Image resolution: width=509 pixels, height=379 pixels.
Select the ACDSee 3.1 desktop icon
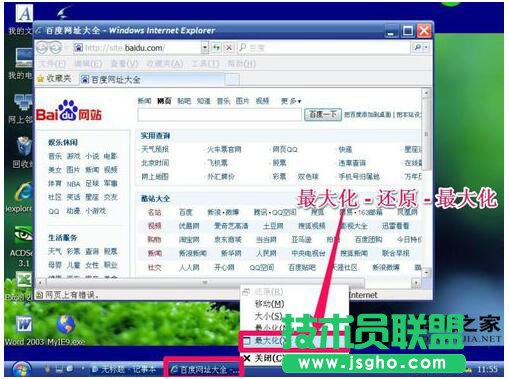(21, 246)
